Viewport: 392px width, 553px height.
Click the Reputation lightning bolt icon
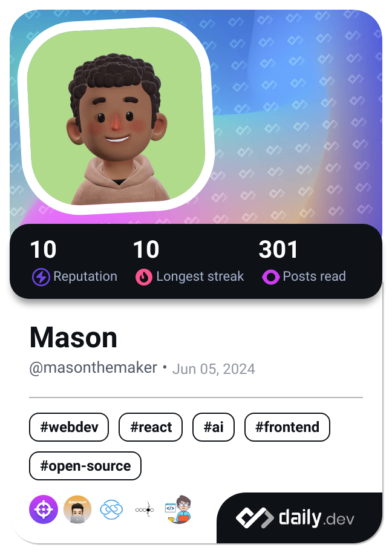point(41,277)
